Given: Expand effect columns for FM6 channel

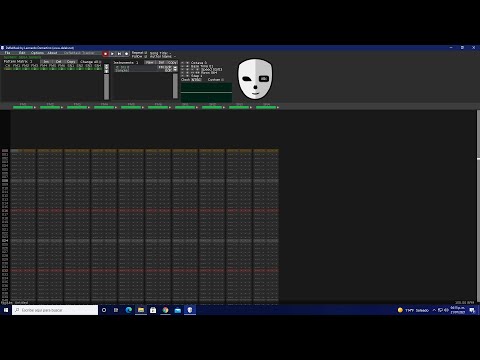Looking at the screenshot, I should [170, 107].
